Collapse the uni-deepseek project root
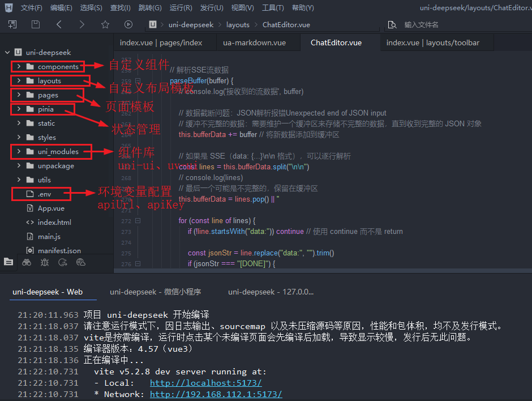Screen dimensions: 532x401 [7, 52]
